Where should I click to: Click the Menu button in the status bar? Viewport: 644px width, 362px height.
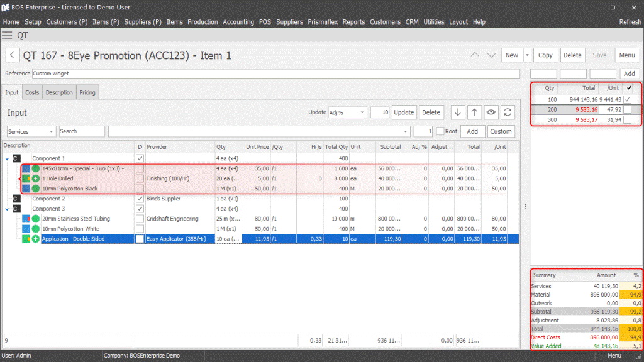click(614, 356)
